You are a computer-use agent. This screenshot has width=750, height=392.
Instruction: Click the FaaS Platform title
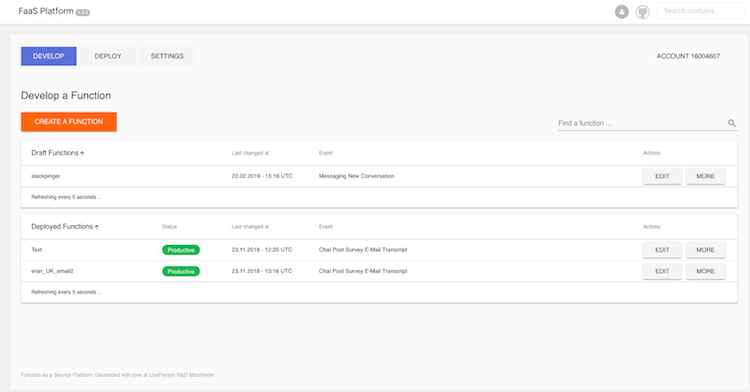coord(46,11)
